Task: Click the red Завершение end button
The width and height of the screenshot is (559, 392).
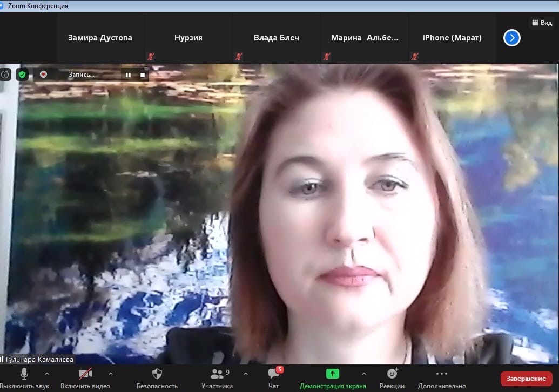Action: pos(526,379)
